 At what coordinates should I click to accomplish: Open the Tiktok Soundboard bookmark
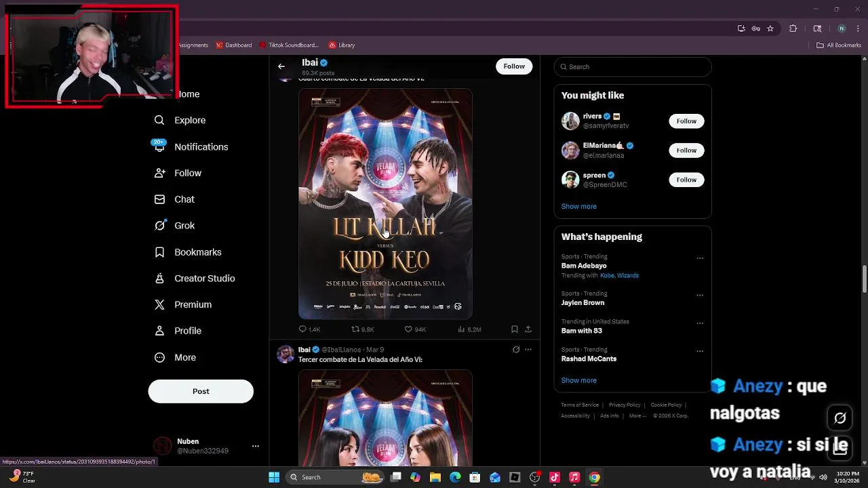[288, 45]
